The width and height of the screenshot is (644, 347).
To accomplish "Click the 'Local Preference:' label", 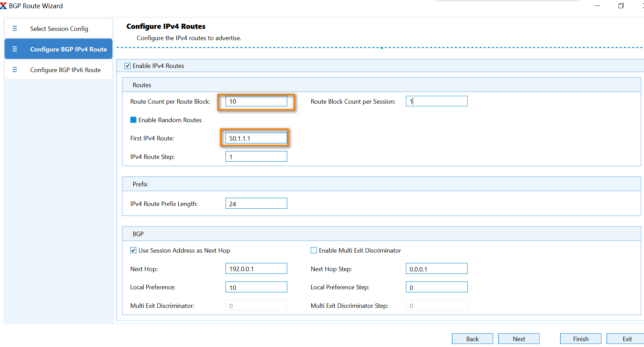I will click(x=153, y=287).
